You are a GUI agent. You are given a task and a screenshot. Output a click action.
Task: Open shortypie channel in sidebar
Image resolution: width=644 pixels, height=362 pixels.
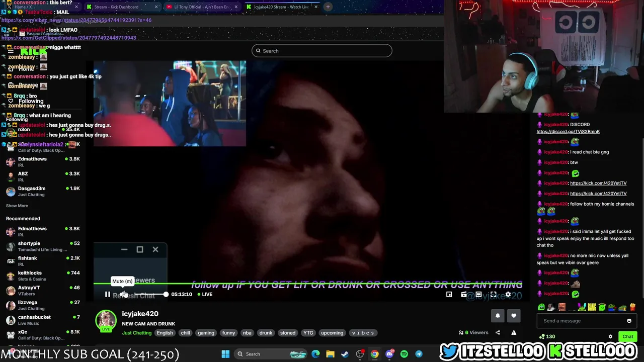tap(42, 246)
